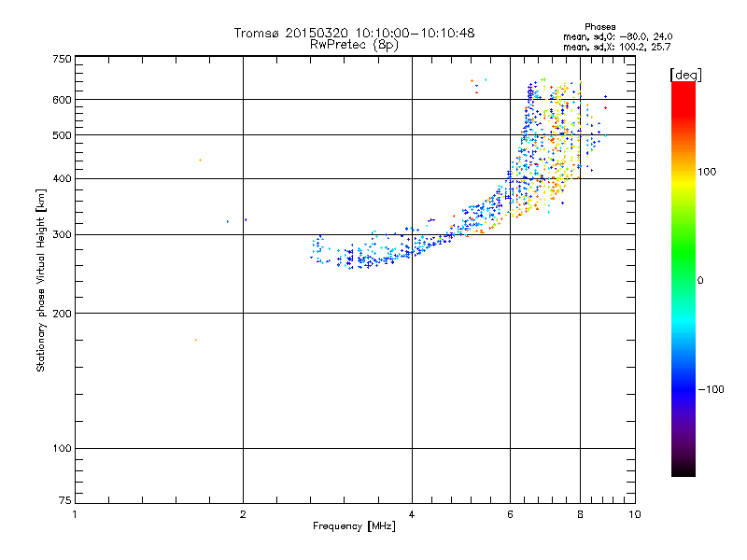747x560 pixels.
Task: Click the subtitle 'RwPretec (8p)'
Action: click(354, 45)
